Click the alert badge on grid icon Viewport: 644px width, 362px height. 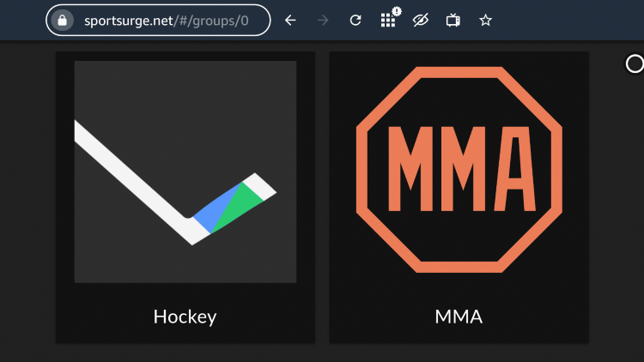(x=397, y=11)
